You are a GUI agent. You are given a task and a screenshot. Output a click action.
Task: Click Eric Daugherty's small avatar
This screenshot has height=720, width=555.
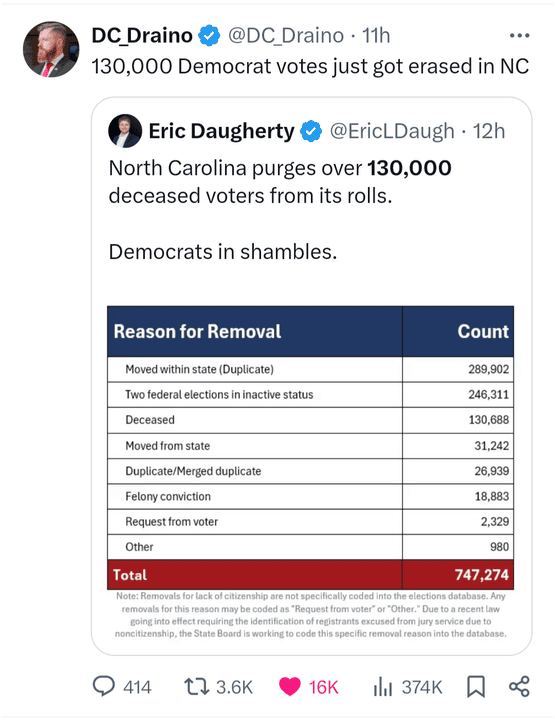pyautogui.click(x=125, y=131)
